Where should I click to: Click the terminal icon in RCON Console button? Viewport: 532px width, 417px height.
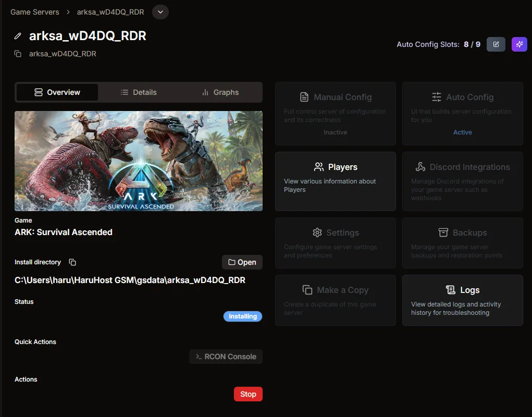point(199,357)
